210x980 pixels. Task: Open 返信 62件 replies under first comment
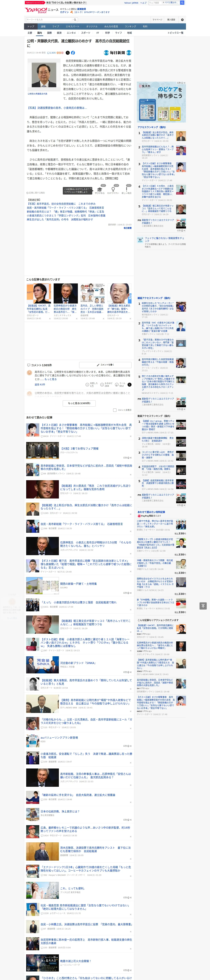pyautogui.click(x=40, y=385)
